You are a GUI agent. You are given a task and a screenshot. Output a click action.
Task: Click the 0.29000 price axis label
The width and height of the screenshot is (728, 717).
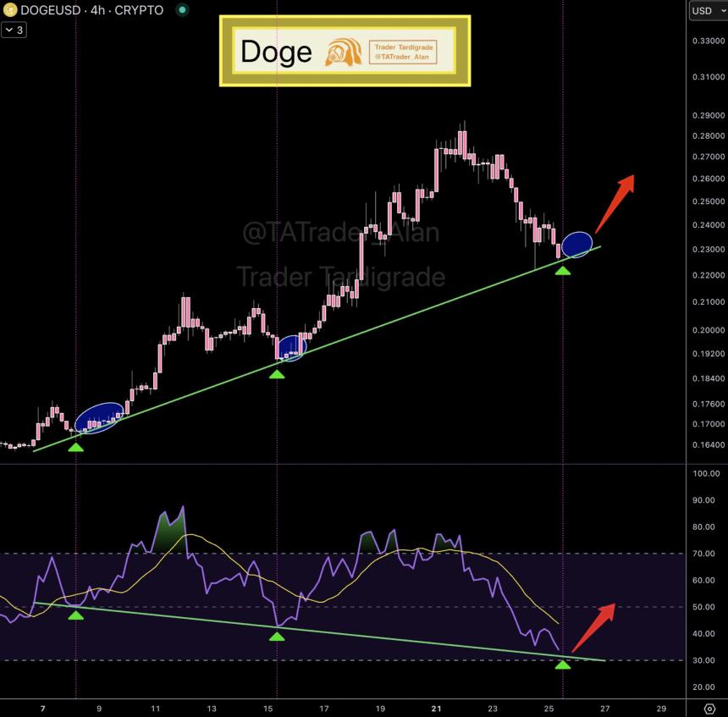(x=707, y=115)
